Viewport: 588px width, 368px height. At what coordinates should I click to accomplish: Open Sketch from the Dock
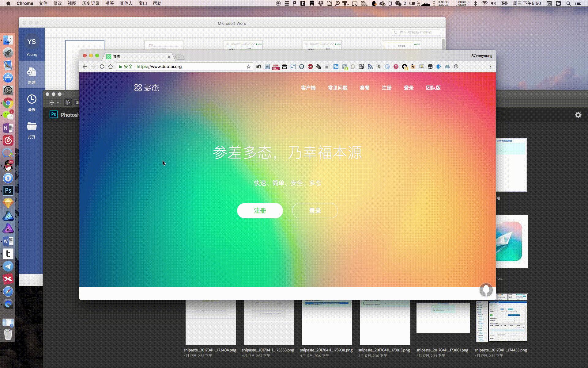[x=8, y=203]
